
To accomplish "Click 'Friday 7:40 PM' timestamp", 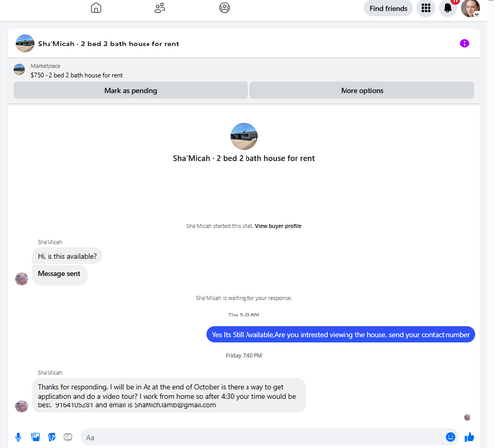I will (244, 356).
